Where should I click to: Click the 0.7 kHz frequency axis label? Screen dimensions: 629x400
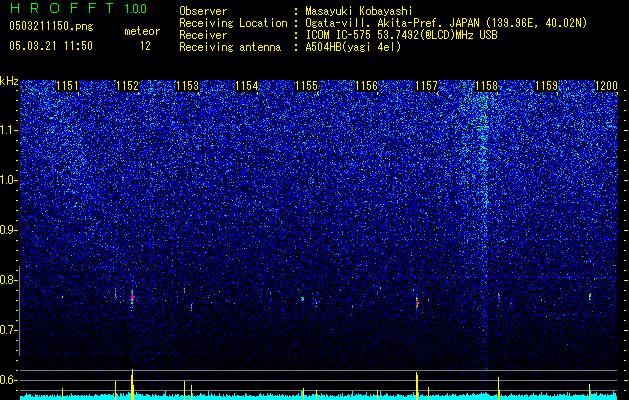click(8, 330)
